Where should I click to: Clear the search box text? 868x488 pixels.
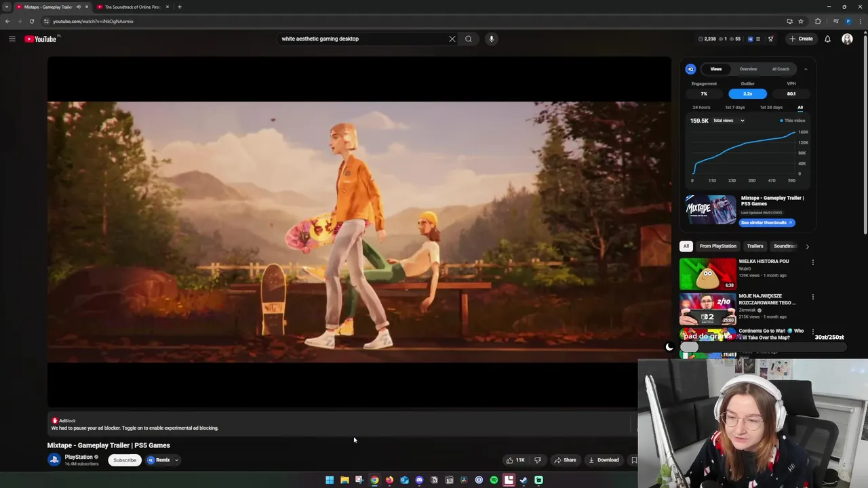pos(452,39)
